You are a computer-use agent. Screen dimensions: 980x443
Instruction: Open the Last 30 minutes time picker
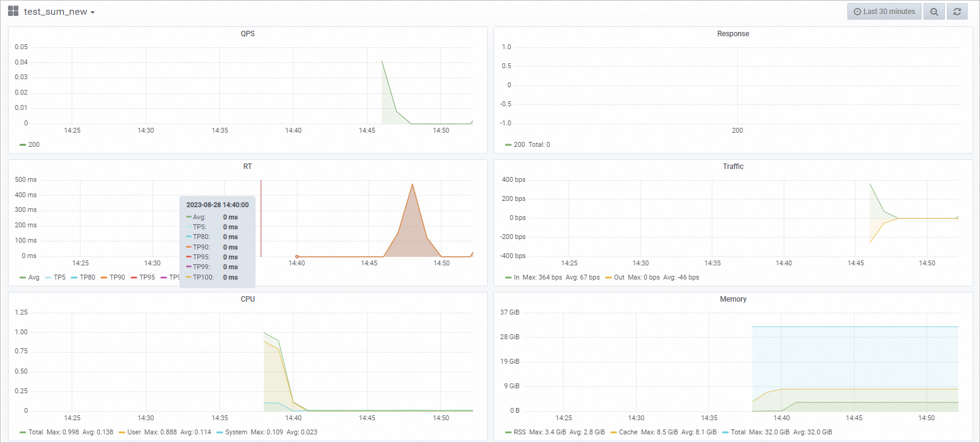click(884, 12)
